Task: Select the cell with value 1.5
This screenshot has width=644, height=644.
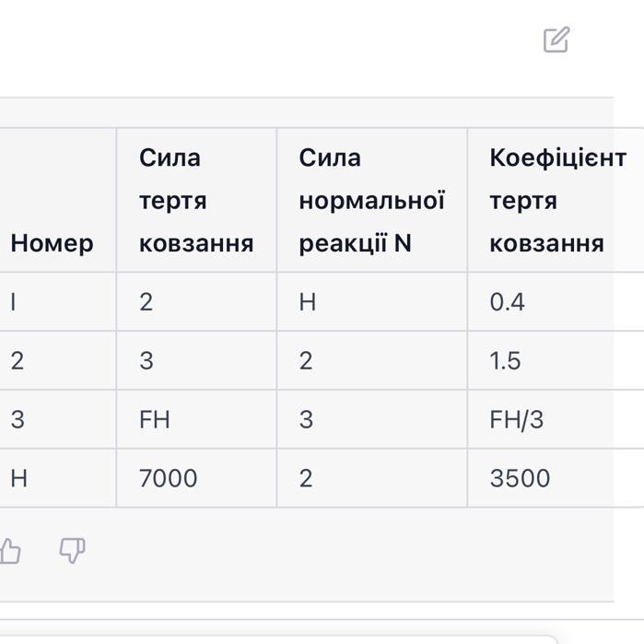Action: pyautogui.click(x=556, y=360)
